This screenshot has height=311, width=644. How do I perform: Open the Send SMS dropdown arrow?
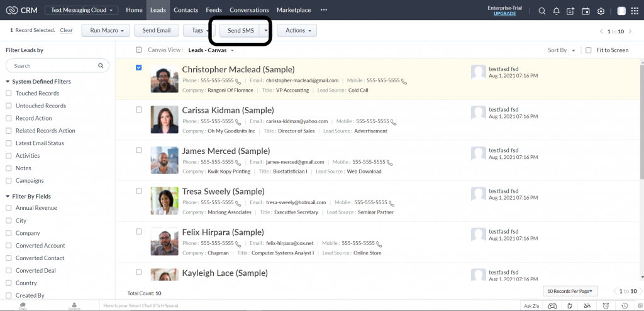click(x=266, y=30)
